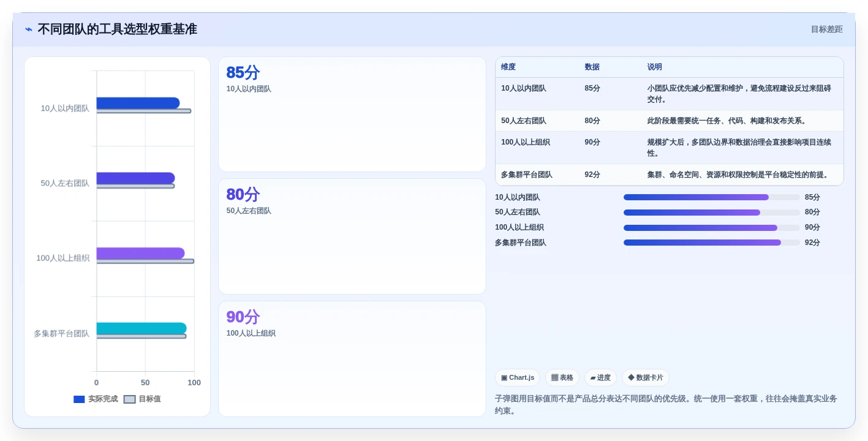Screen dimensions: 868x441
Task: Select the 进度 chip
Action: (600, 378)
